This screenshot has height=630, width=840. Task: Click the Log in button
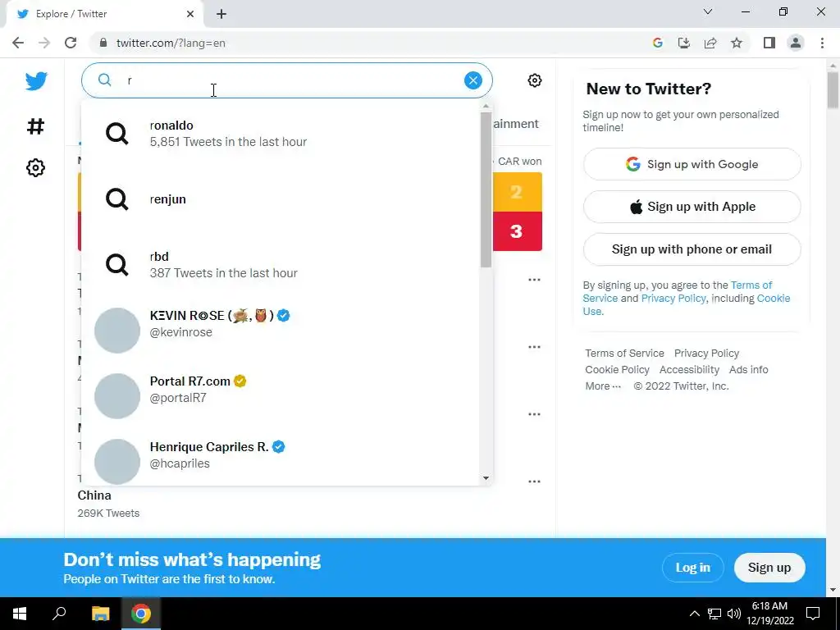(692, 568)
